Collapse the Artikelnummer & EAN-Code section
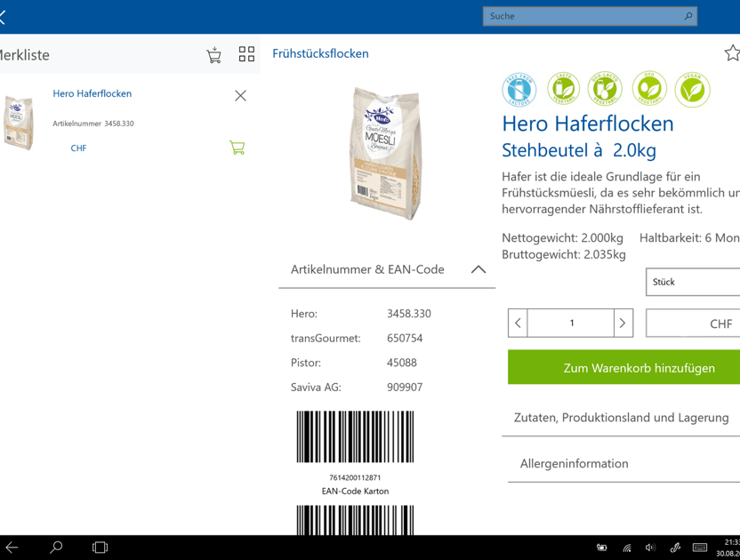 [x=479, y=269]
